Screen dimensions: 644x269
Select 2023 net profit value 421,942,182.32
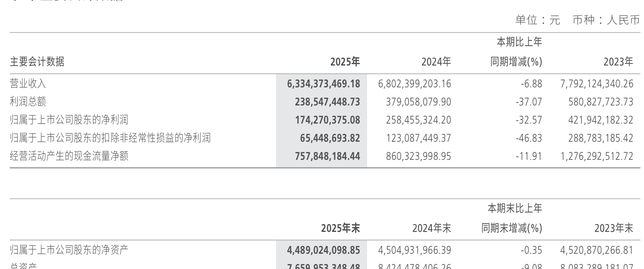(x=600, y=120)
